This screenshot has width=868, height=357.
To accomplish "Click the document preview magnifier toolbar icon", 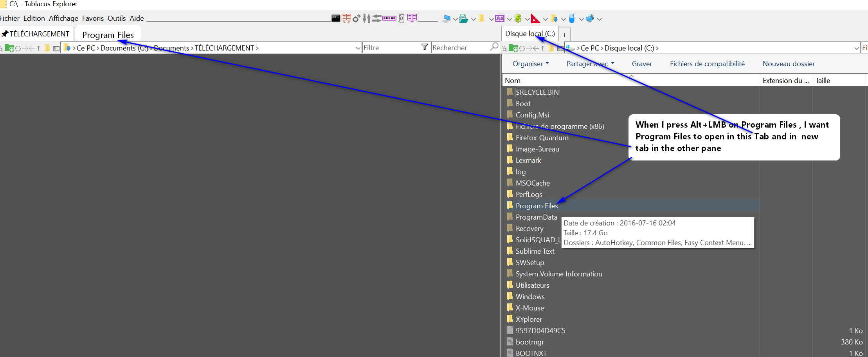I will (401, 18).
